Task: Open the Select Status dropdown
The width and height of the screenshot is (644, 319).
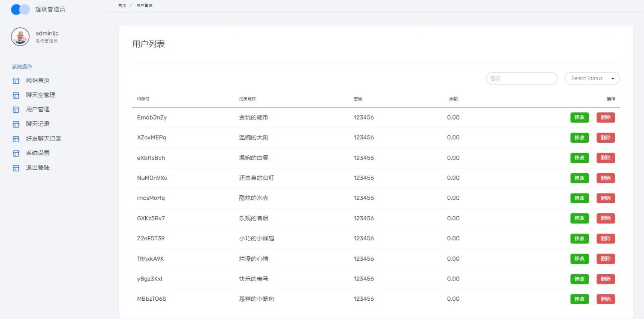Action: click(592, 78)
